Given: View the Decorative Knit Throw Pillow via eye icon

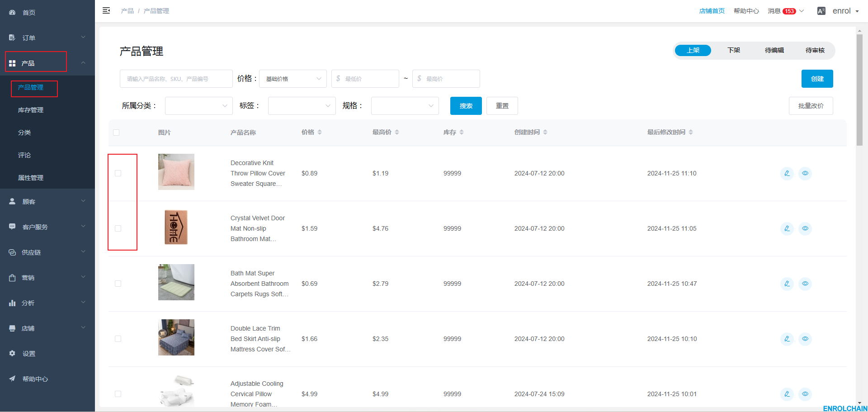Looking at the screenshot, I should click(805, 173).
